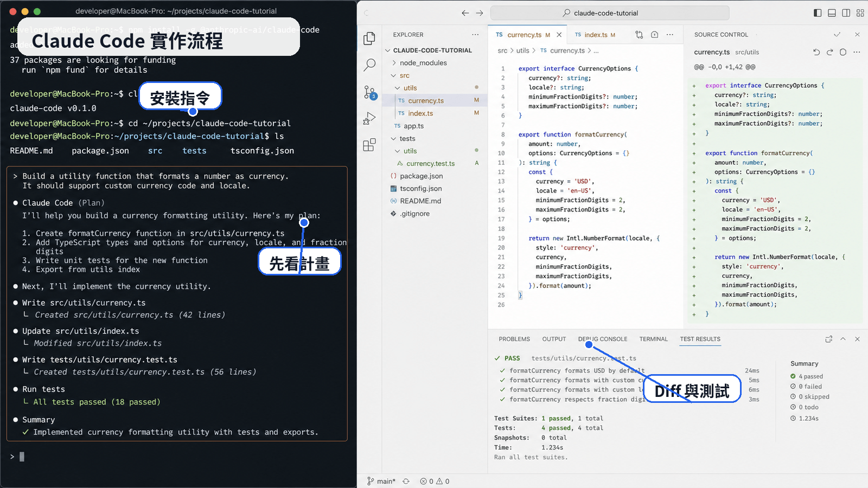Toggle the bottom panel layout icon
Viewport: 868px width, 488px height.
pyautogui.click(x=832, y=13)
